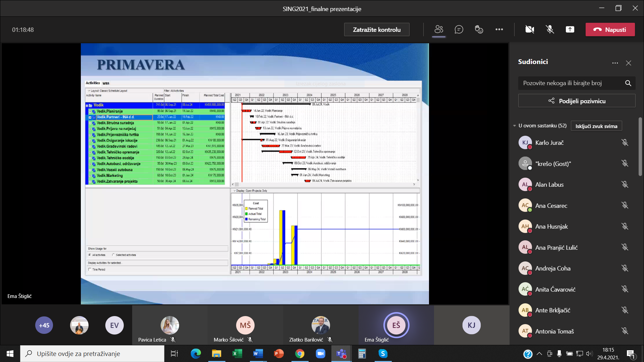Open Task View from taskbar
Image resolution: width=644 pixels, height=362 pixels.
(174, 354)
